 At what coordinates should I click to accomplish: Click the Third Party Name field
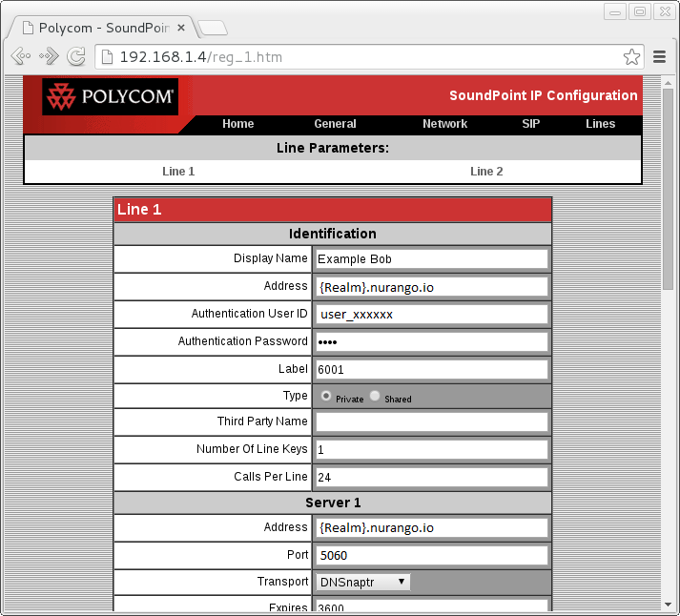coord(431,421)
